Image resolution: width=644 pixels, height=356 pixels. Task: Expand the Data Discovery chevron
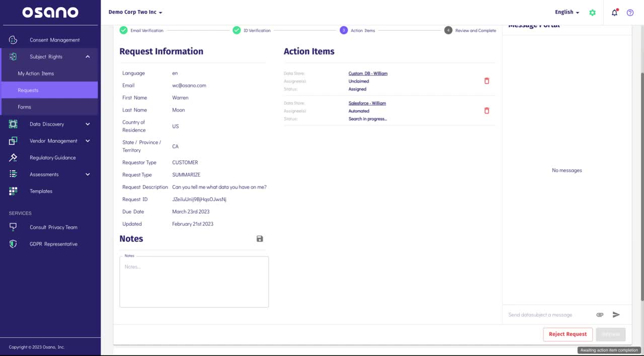(88, 124)
